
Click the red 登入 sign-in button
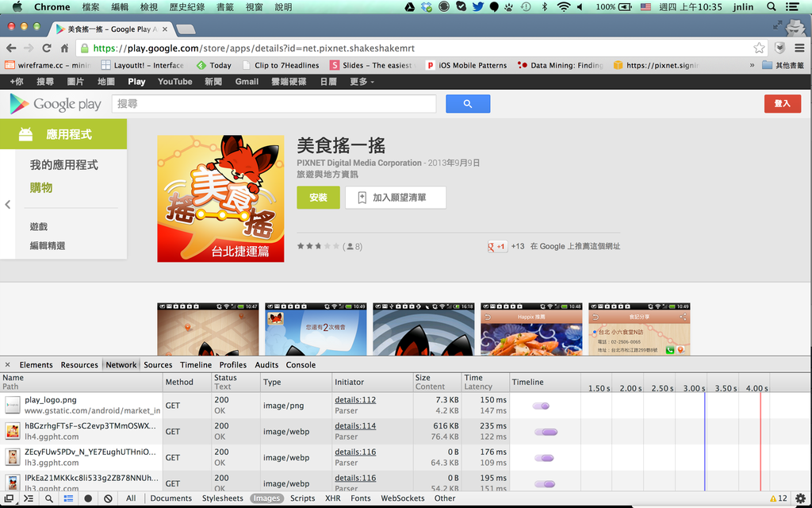click(x=782, y=104)
